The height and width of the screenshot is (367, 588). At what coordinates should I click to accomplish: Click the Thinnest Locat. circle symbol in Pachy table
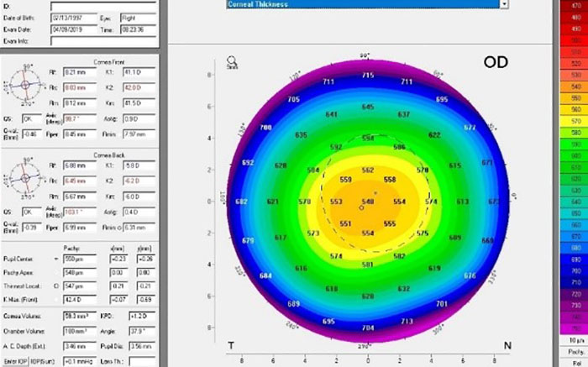pyautogui.click(x=56, y=286)
